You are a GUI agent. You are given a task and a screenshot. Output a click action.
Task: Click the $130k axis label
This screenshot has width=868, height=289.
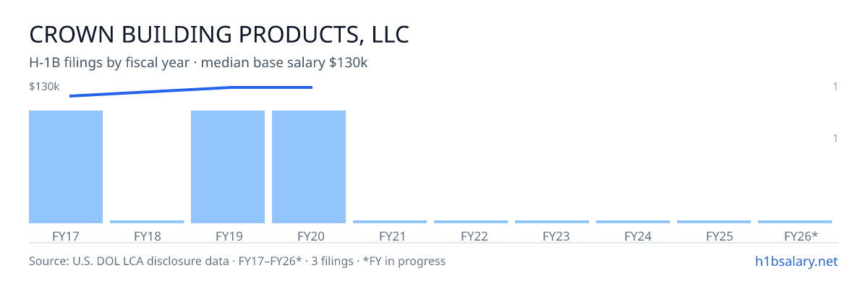tap(44, 87)
